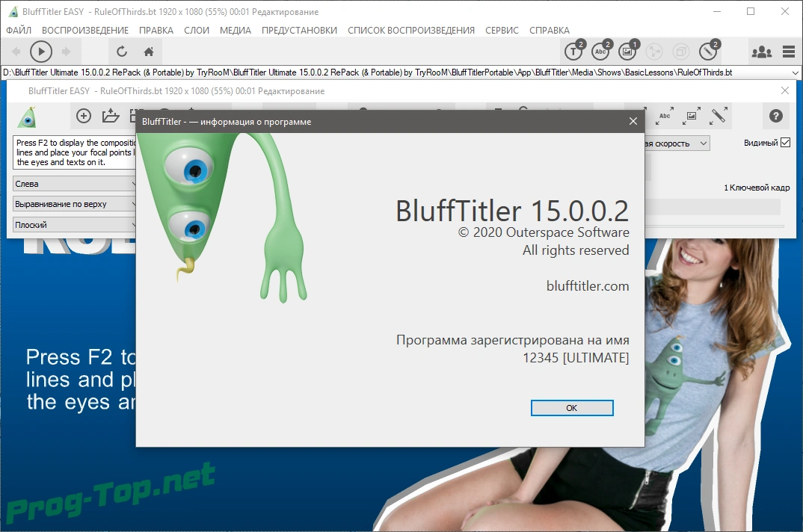The height and width of the screenshot is (532, 803).
Task: Open the ПРЕДУСТАНОВКИ menu
Action: coord(299,30)
